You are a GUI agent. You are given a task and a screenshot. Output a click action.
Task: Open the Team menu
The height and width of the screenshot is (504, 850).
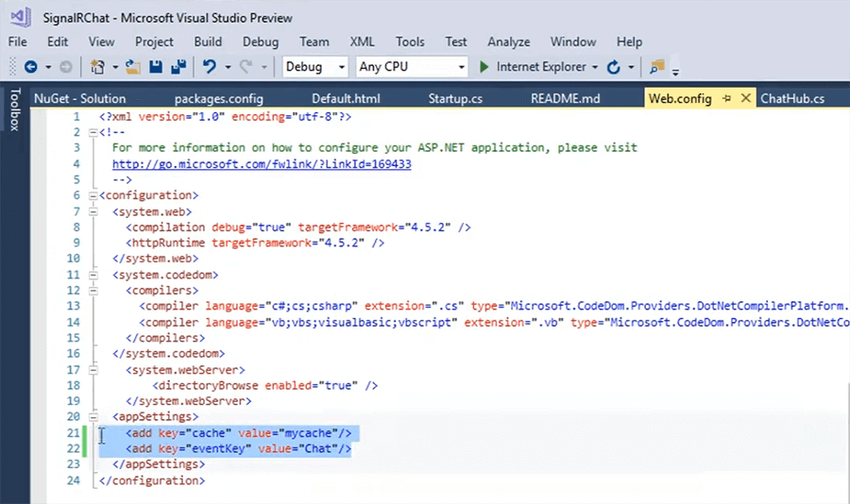tap(314, 42)
